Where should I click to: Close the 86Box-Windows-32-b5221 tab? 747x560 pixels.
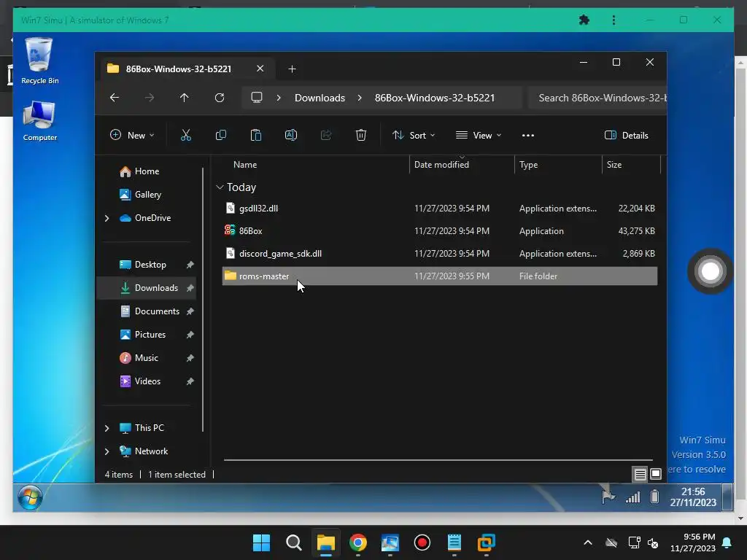point(260,69)
